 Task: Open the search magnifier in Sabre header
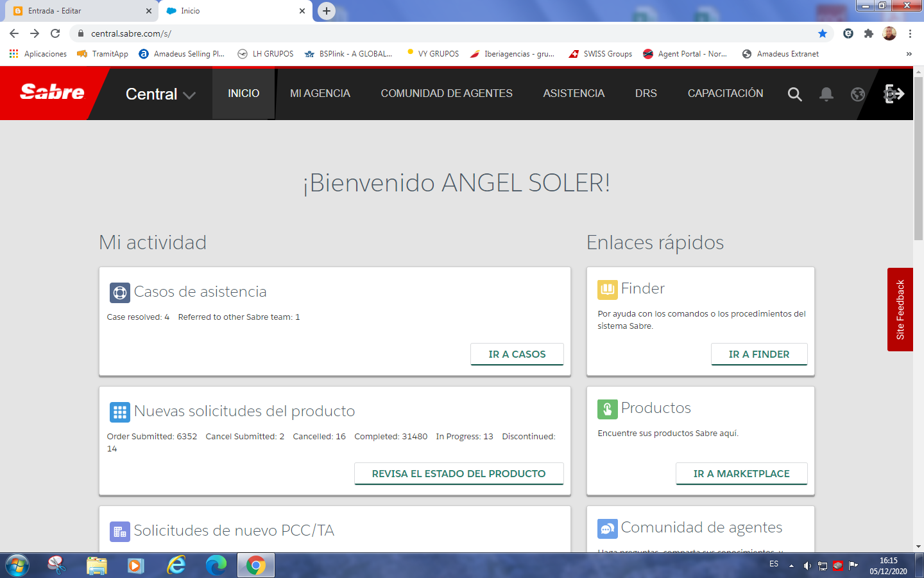(x=794, y=94)
